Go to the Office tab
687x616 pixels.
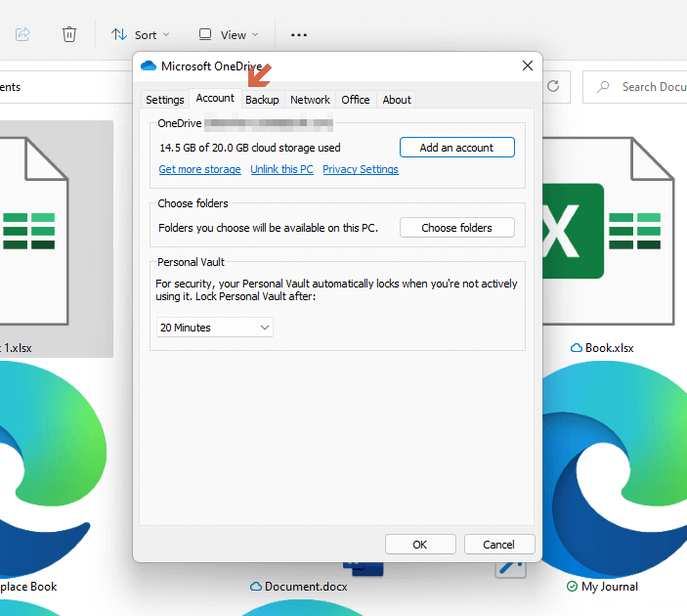[x=356, y=100]
